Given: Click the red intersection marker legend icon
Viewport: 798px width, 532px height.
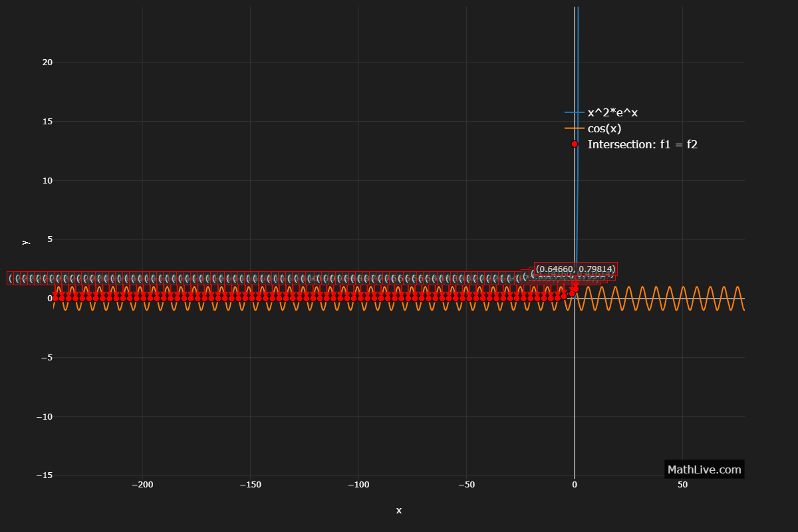Looking at the screenshot, I should tap(575, 144).
